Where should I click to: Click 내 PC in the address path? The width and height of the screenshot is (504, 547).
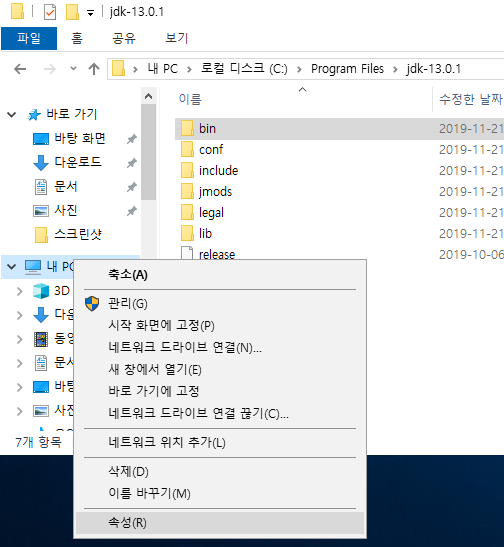163,69
